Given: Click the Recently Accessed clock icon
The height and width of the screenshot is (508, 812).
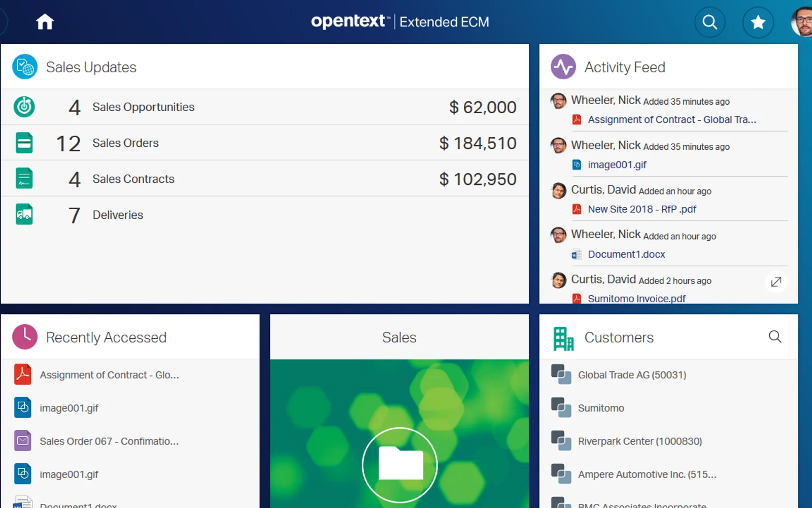Looking at the screenshot, I should click(24, 337).
